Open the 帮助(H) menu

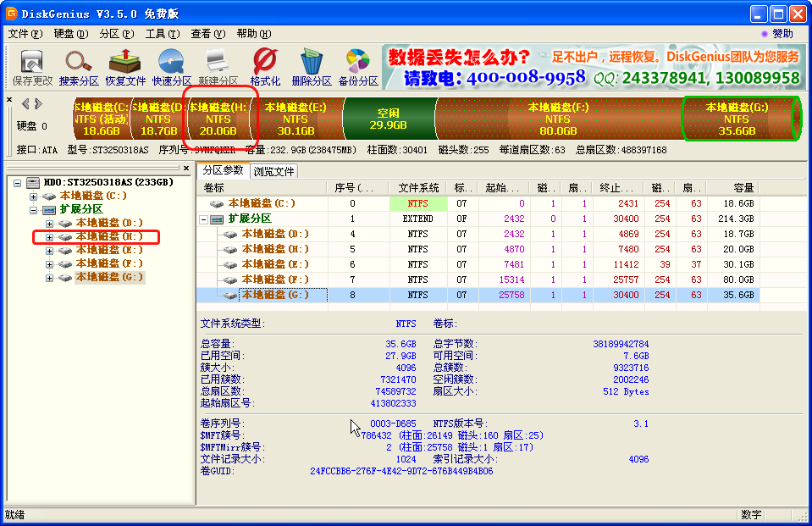[x=254, y=34]
